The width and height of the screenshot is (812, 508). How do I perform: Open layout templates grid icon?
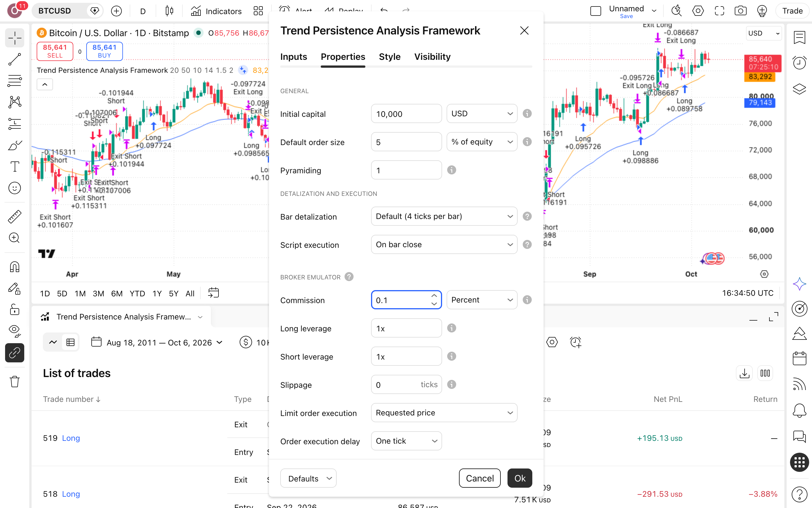pyautogui.click(x=258, y=11)
